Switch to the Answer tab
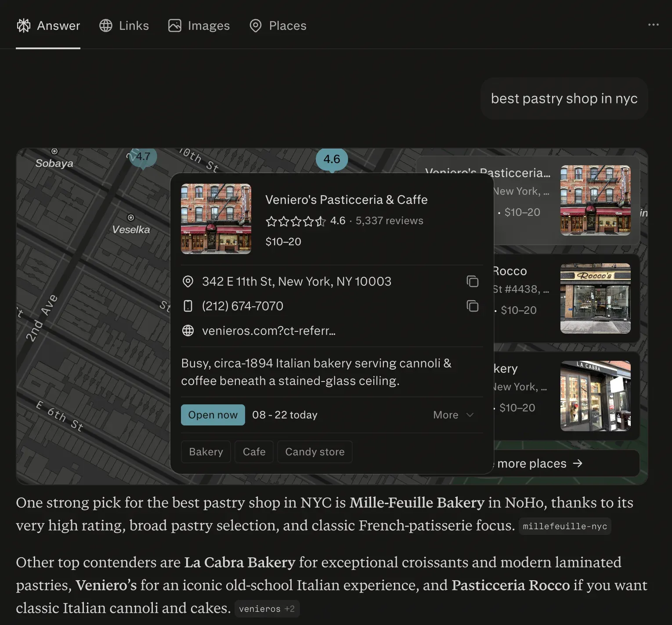Image resolution: width=672 pixels, height=625 pixels. [x=48, y=25]
